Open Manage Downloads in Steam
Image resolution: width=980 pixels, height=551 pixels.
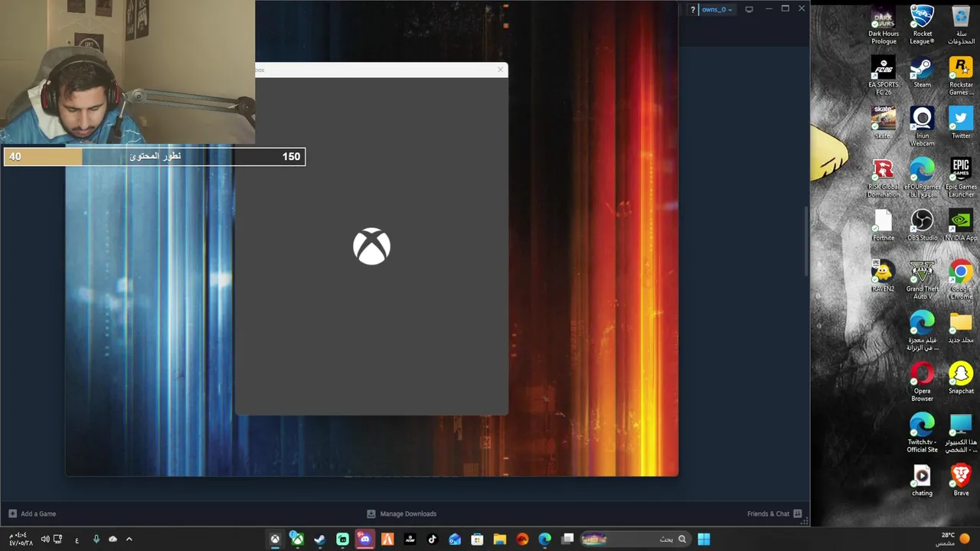[x=401, y=514]
